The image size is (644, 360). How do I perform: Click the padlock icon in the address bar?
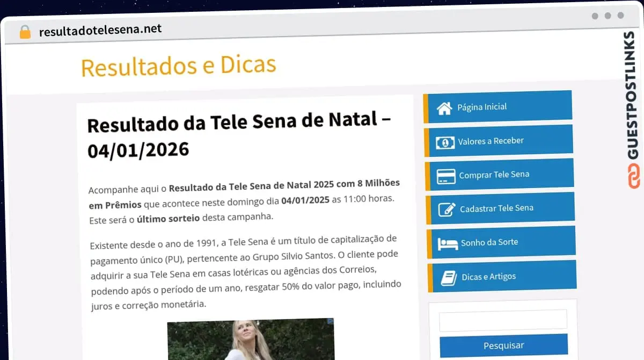tap(25, 32)
